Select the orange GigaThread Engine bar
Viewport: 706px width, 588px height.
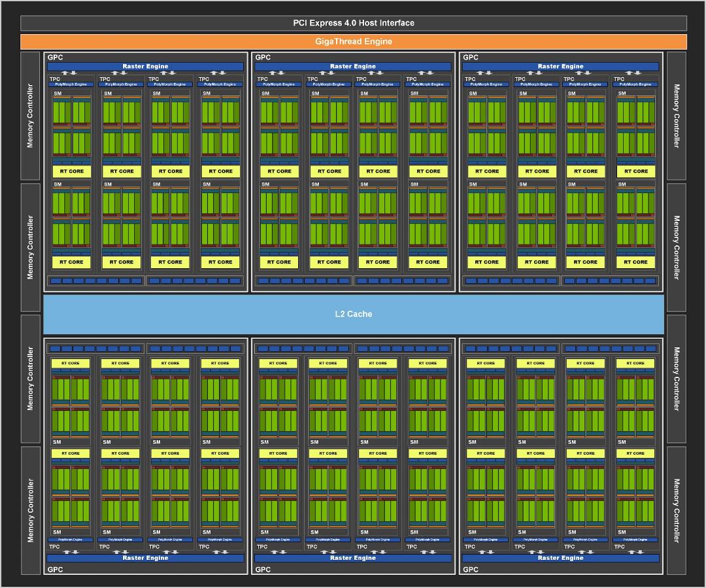tap(354, 41)
